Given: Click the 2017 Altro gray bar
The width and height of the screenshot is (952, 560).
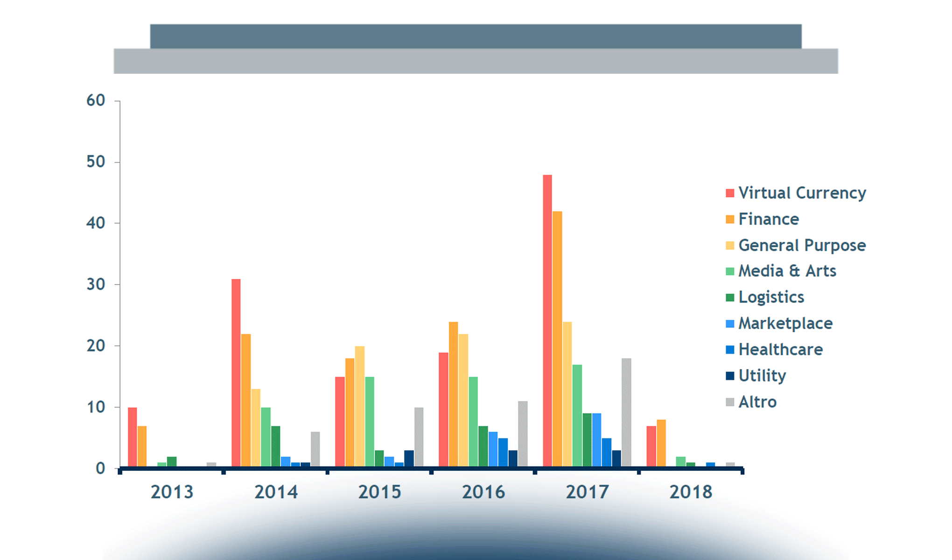Looking at the screenshot, I should click(x=626, y=413).
